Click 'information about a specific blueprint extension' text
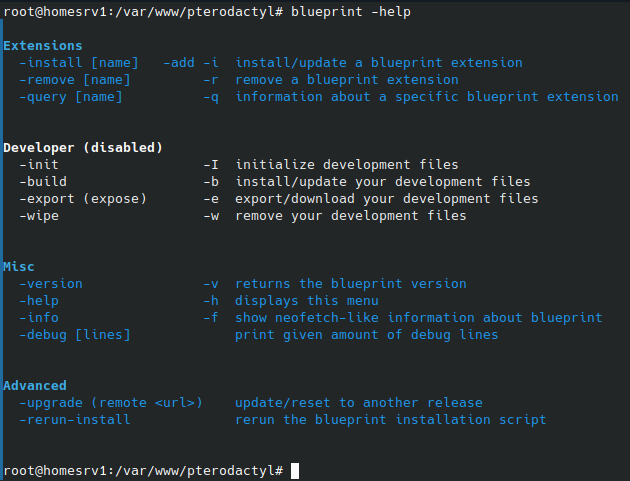 coord(427,97)
